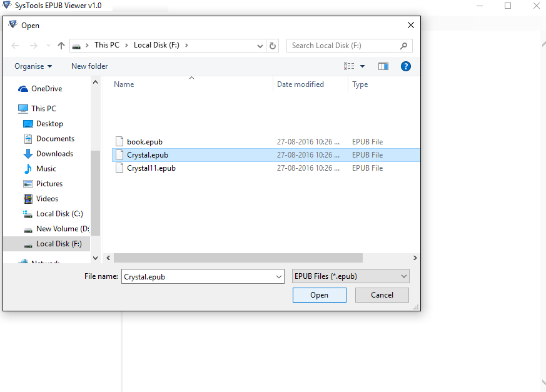Click the Crystal11.epub file icon
The width and height of the screenshot is (546, 392).
(119, 168)
